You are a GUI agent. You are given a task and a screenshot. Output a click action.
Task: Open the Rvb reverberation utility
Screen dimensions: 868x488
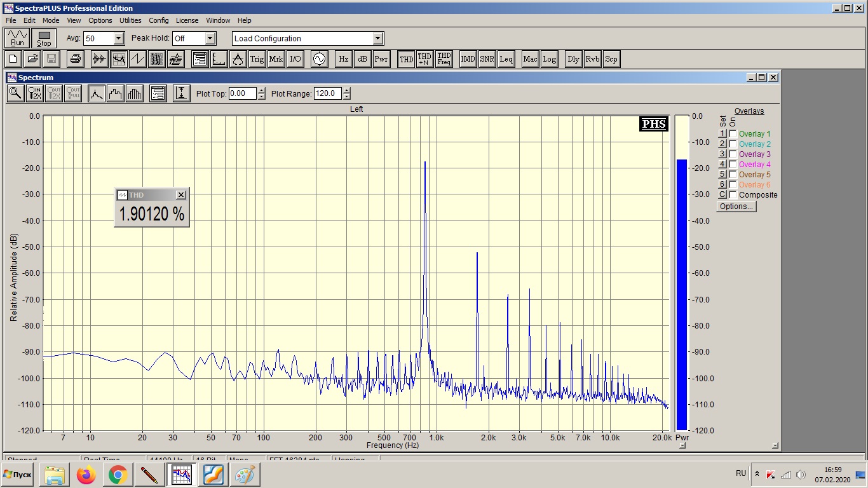(x=593, y=59)
